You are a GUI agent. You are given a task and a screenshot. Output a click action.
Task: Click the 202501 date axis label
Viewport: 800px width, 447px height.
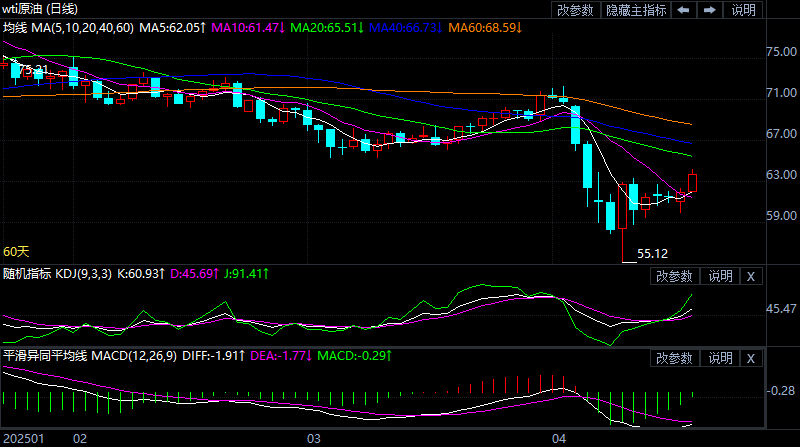point(23,439)
